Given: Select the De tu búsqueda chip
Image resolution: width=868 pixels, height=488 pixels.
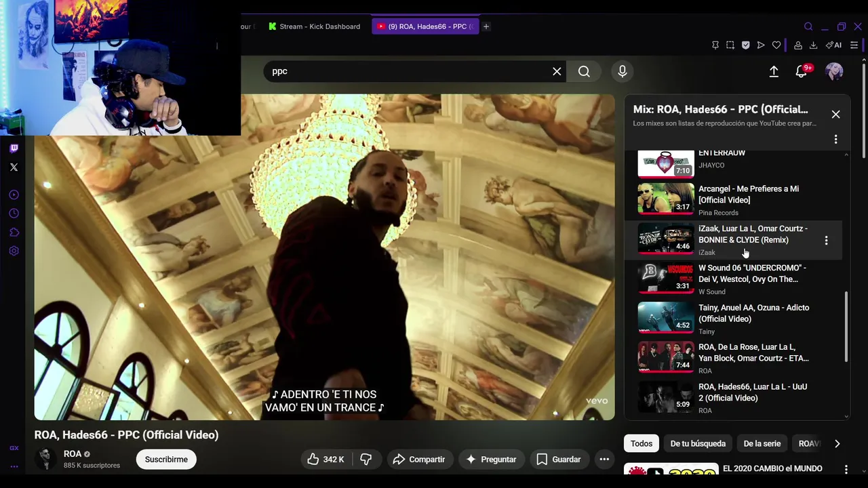Looking at the screenshot, I should 698,444.
